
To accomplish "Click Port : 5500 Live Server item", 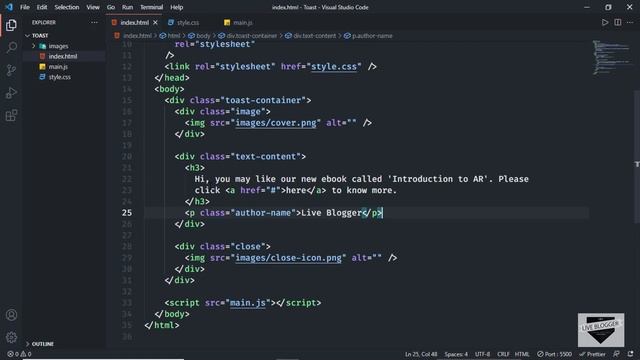I will click(x=554, y=354).
